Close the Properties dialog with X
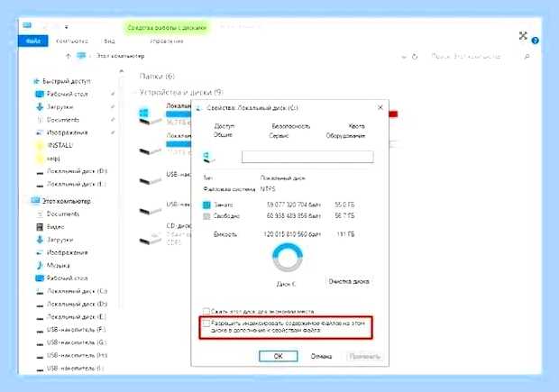This screenshot has width=559, height=392. tap(380, 107)
